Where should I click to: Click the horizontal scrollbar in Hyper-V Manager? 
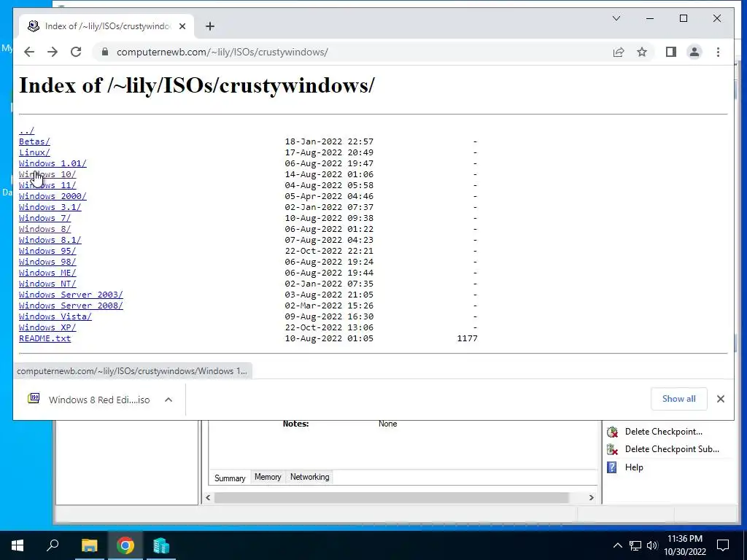[x=391, y=497]
